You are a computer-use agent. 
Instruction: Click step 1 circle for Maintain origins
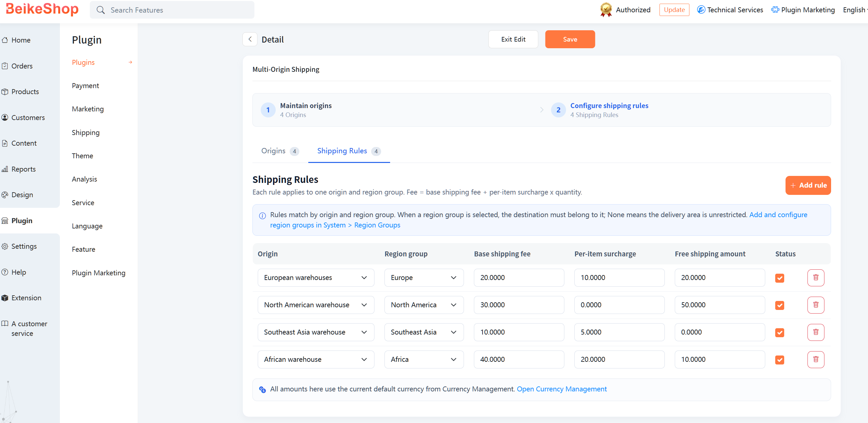pos(268,110)
